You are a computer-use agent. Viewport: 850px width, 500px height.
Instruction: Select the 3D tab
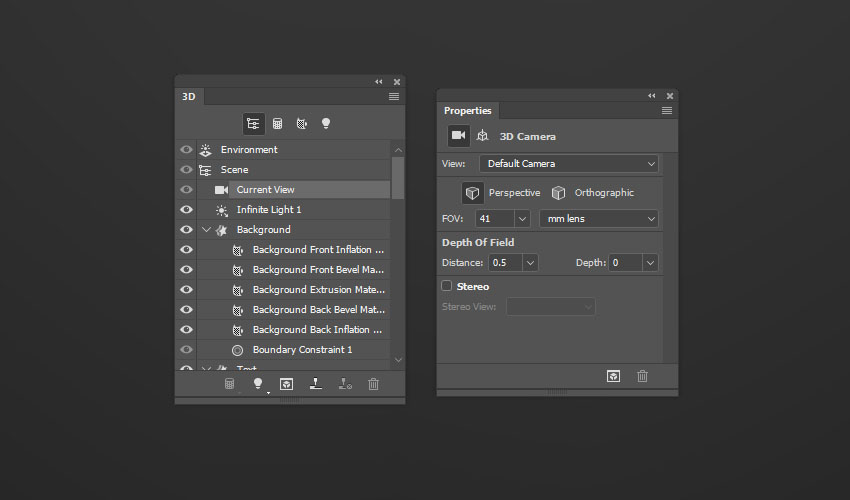click(189, 97)
